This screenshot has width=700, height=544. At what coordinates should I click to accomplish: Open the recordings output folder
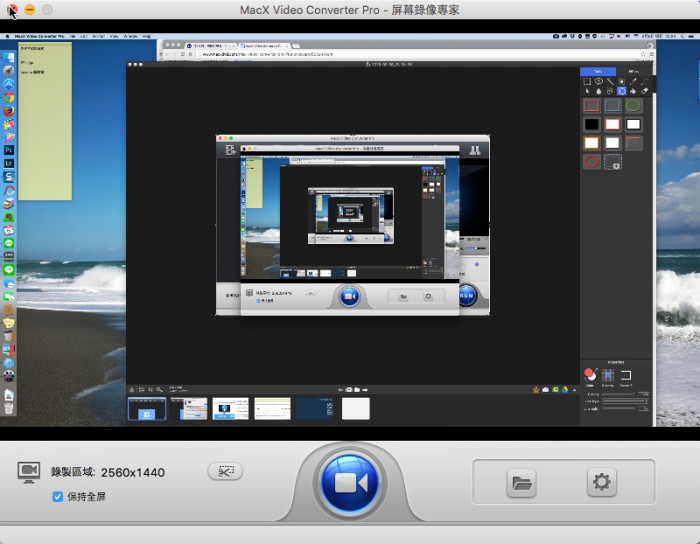click(521, 483)
